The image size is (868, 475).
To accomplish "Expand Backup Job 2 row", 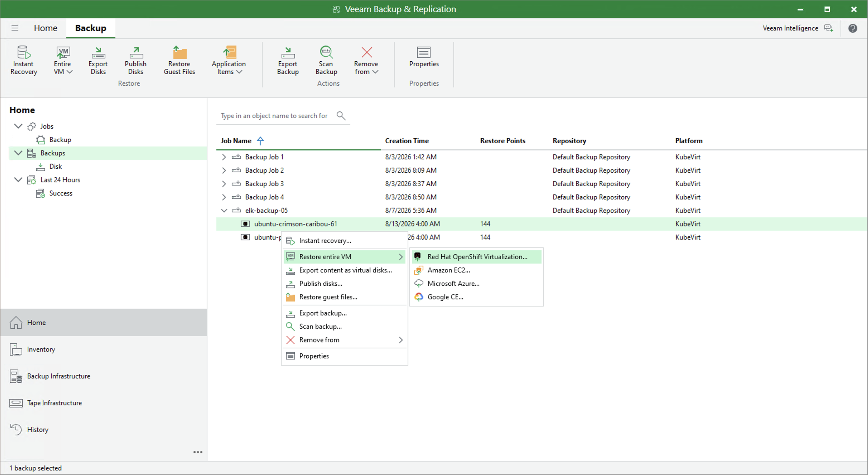I will (224, 170).
